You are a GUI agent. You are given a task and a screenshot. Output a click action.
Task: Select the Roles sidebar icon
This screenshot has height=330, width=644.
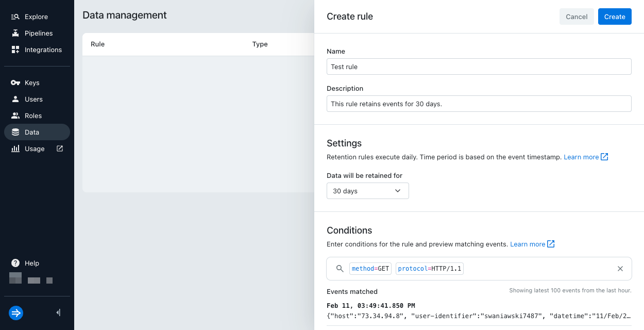click(14, 115)
